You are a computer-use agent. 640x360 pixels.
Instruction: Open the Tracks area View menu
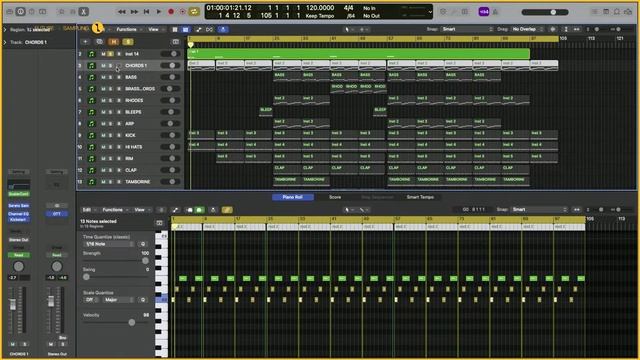[155, 29]
